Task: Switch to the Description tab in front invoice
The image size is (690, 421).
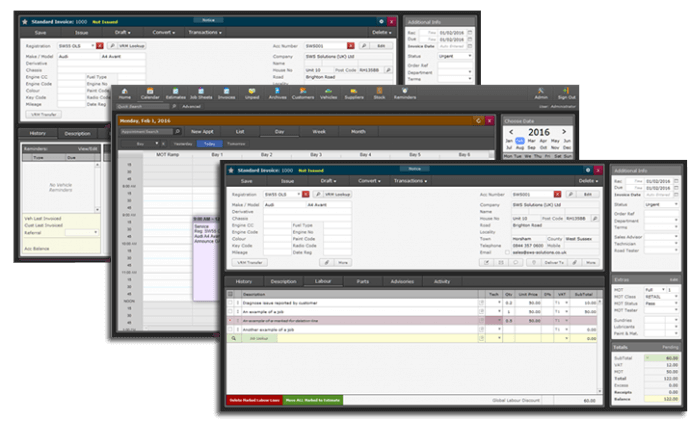Action: click(283, 281)
